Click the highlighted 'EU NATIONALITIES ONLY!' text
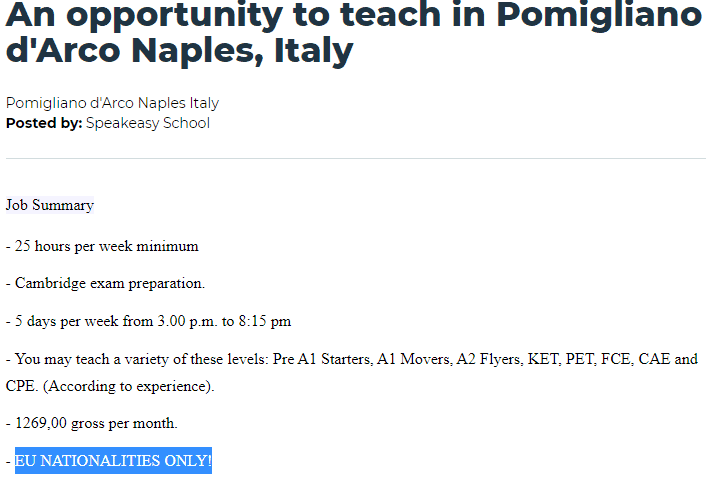Image resolution: width=716 pixels, height=479 pixels. [x=113, y=461]
